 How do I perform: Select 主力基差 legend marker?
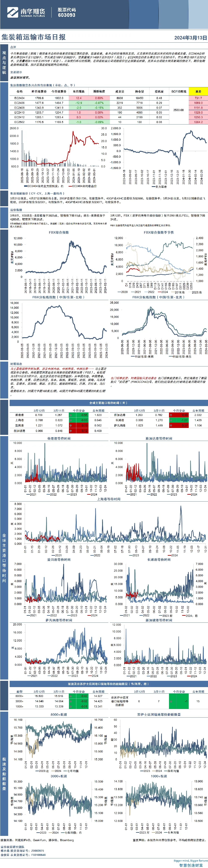click(153, 187)
